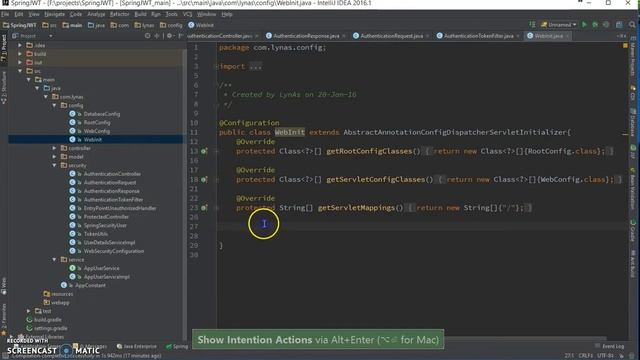The height and width of the screenshot is (360, 640).
Task: Collapse the security package
Action: pyautogui.click(x=54, y=165)
